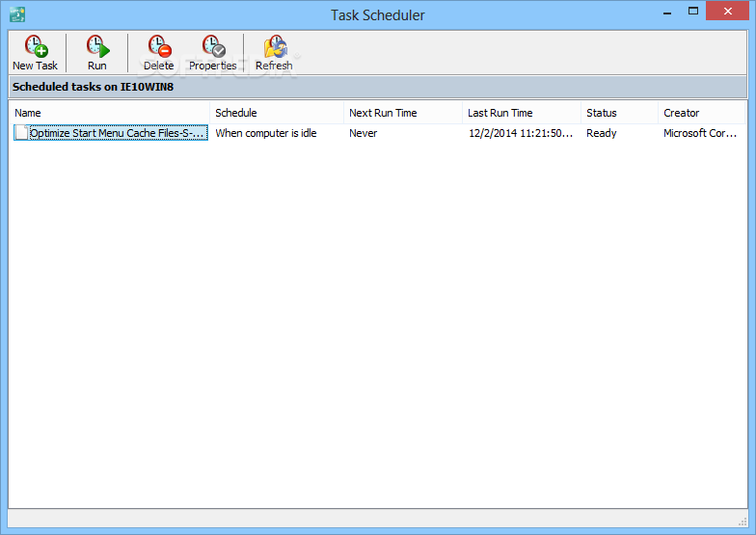Viewport: 756px width, 535px height.
Task: Click the 'Ready' status cell
Action: (x=602, y=133)
